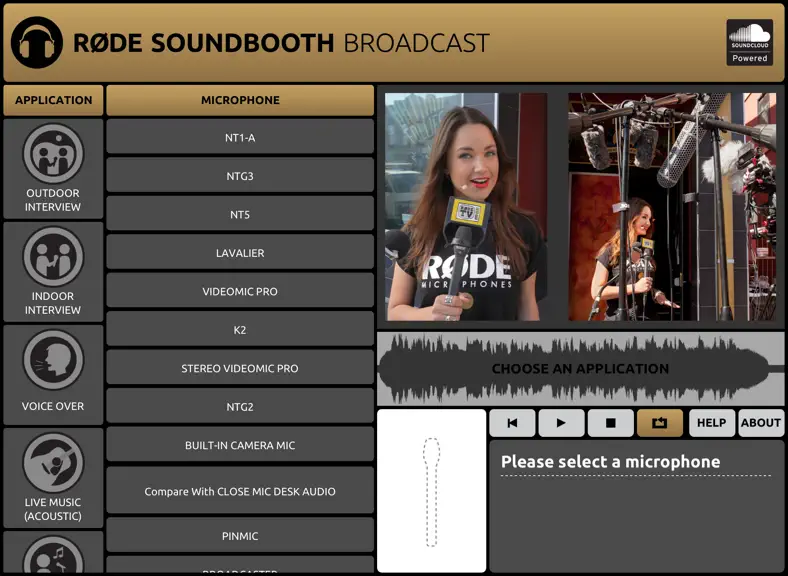Click the microphone rig setup photo
This screenshot has width=788, height=576.
(672, 207)
